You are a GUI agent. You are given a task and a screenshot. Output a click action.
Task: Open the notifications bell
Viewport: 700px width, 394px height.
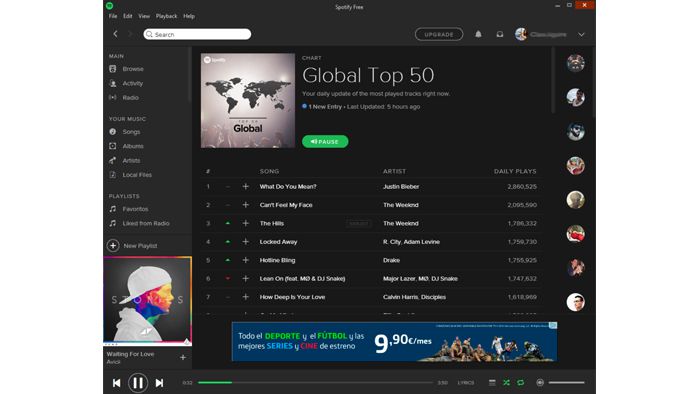click(478, 34)
